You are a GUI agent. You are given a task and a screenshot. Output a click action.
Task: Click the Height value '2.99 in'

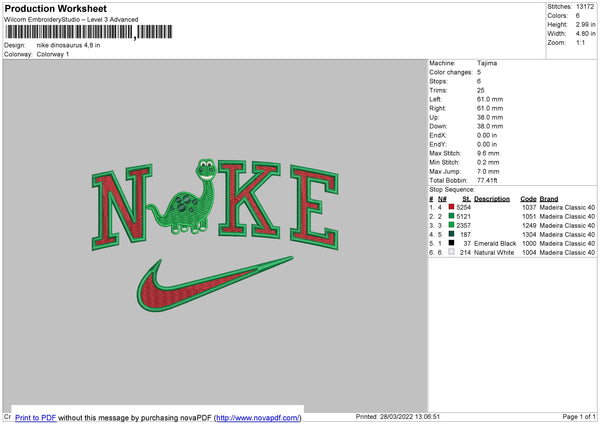click(585, 24)
